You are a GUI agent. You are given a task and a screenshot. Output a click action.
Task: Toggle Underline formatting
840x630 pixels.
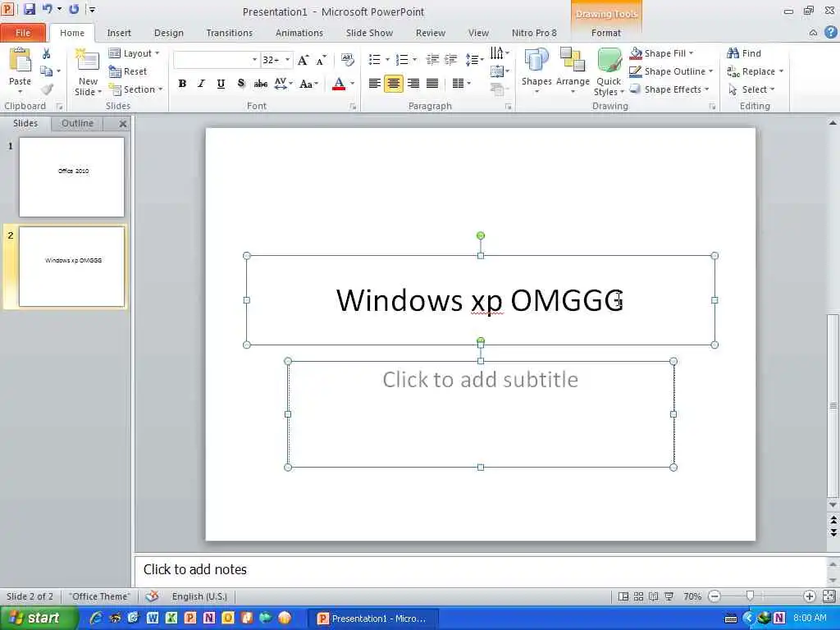pyautogui.click(x=221, y=84)
